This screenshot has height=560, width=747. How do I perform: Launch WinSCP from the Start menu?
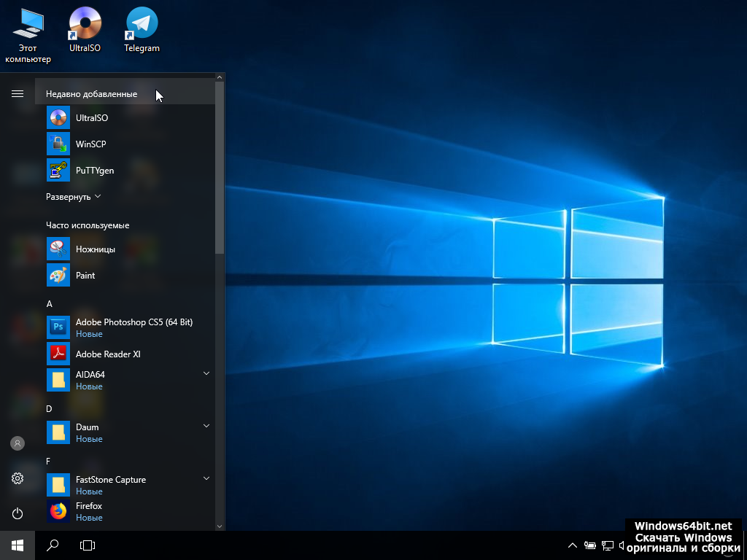pyautogui.click(x=90, y=144)
